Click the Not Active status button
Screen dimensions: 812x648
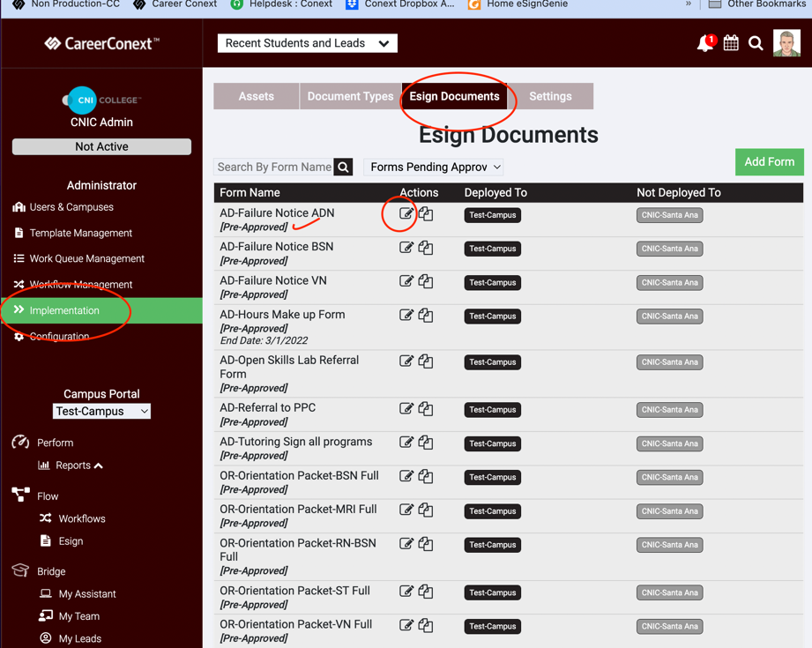(x=101, y=146)
